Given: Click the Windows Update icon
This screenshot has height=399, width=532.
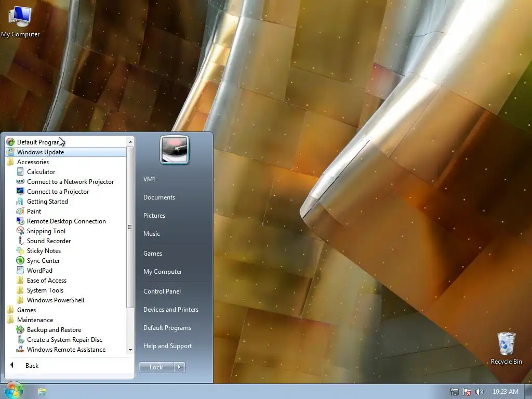Looking at the screenshot, I should tap(10, 152).
